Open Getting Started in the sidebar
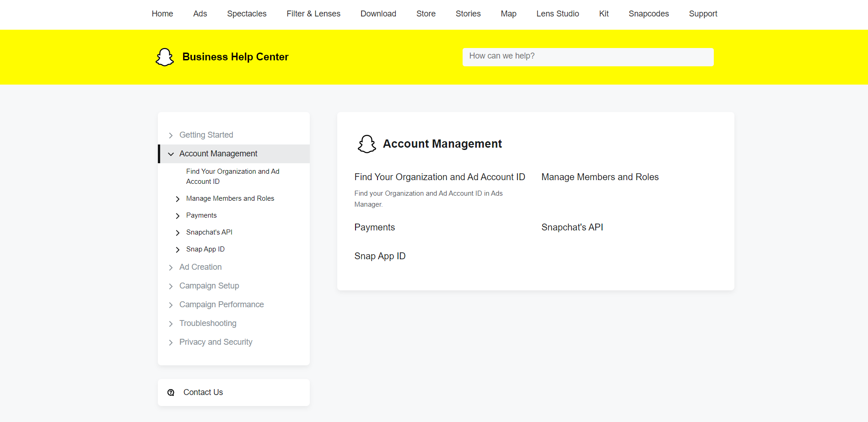This screenshot has height=422, width=868. (206, 135)
